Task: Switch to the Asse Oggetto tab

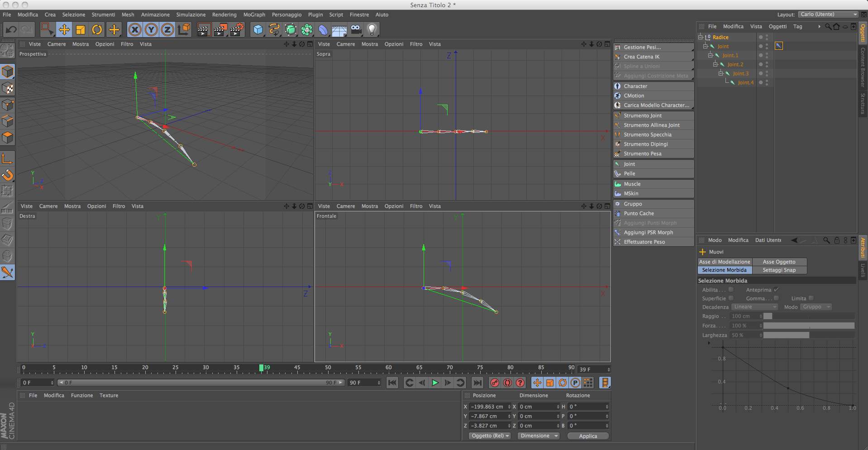Action: [779, 262]
